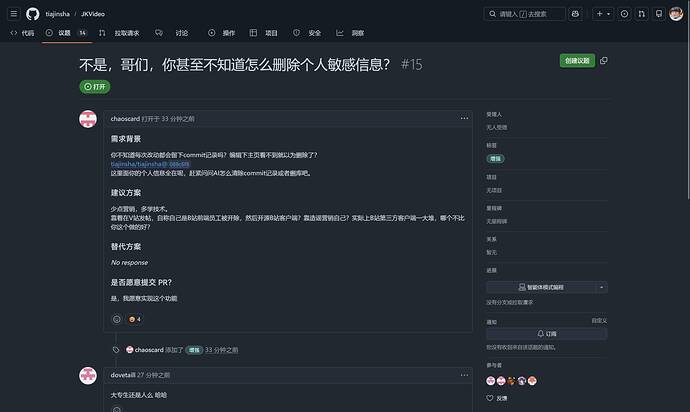Click the first participant avatar in sidebar

pyautogui.click(x=491, y=381)
